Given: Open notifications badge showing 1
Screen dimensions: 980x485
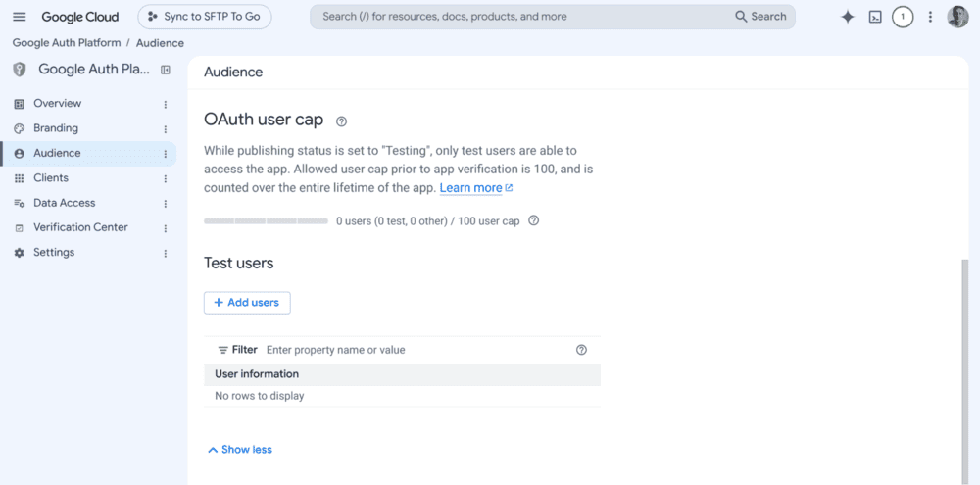Looking at the screenshot, I should (903, 17).
